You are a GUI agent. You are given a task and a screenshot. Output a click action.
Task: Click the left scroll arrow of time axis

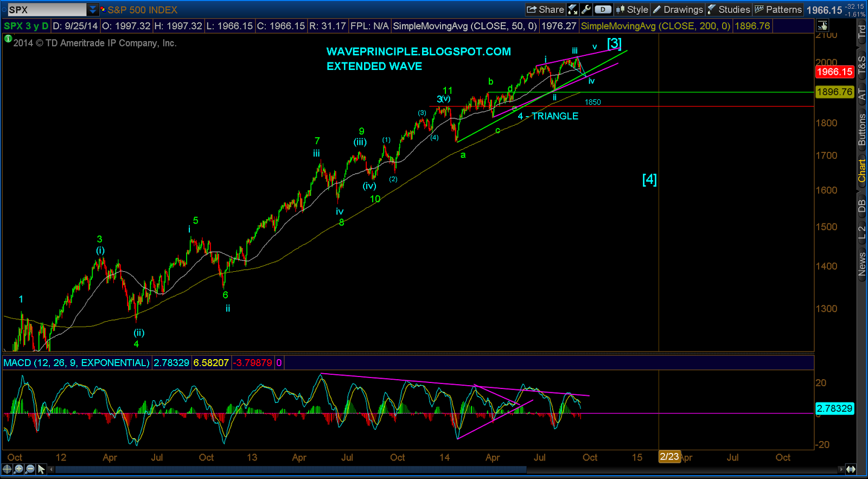[52, 469]
